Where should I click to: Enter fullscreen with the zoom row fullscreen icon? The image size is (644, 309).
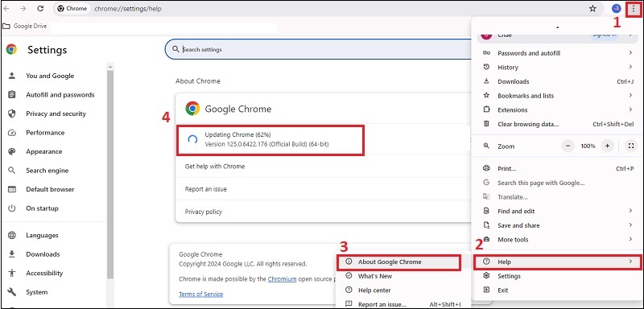(x=631, y=146)
